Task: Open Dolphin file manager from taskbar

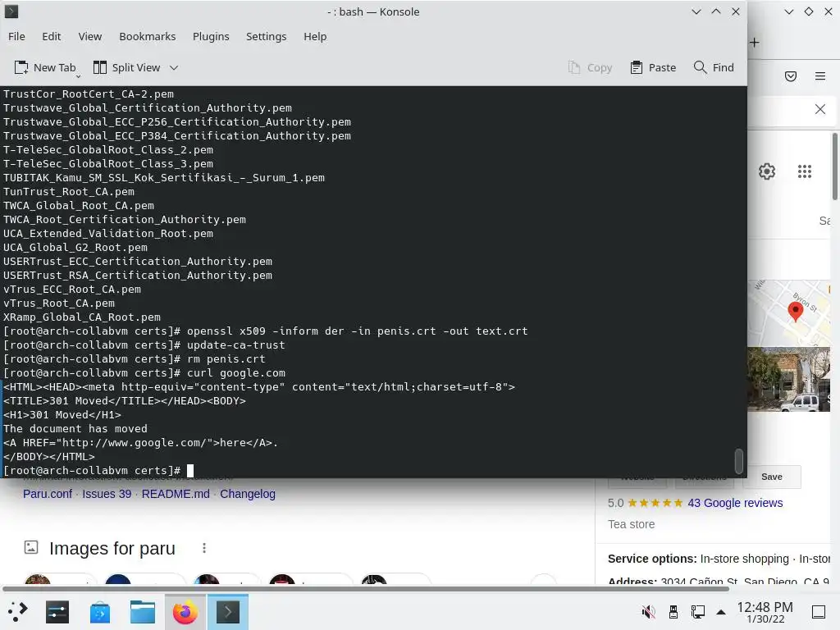Action: [143, 612]
